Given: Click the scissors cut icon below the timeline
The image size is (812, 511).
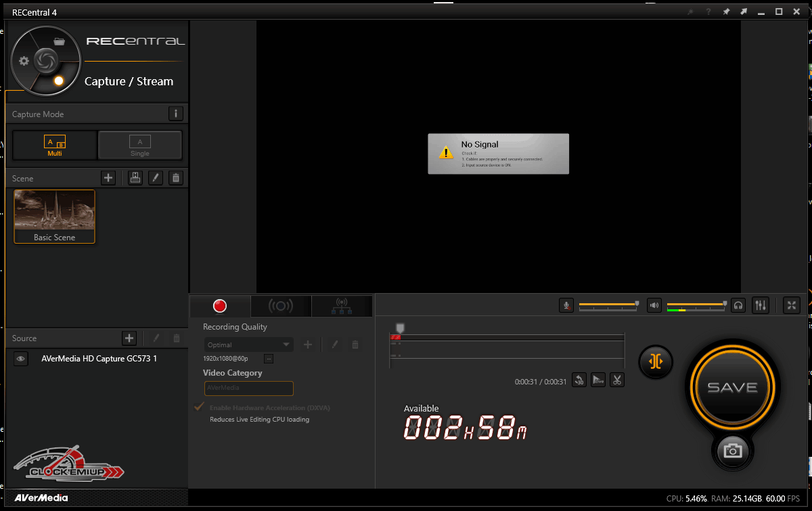Looking at the screenshot, I should tap(616, 380).
